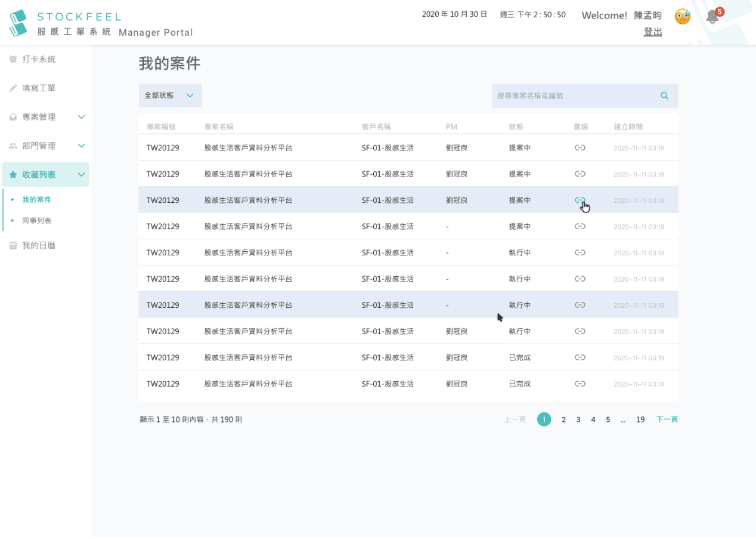The image size is (756, 537).
Task: Click the search magnifier icon
Action: tap(664, 96)
